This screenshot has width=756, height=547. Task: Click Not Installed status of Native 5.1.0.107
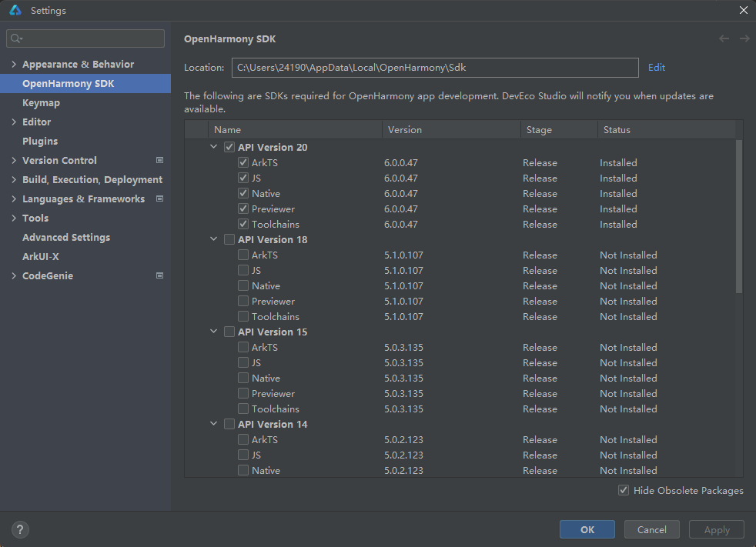coord(628,285)
